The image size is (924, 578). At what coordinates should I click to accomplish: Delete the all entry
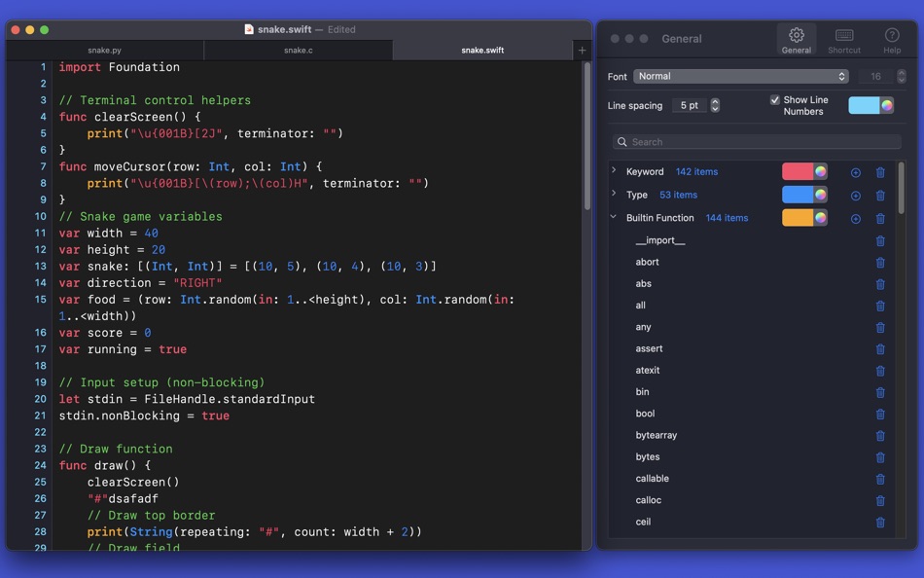click(880, 306)
